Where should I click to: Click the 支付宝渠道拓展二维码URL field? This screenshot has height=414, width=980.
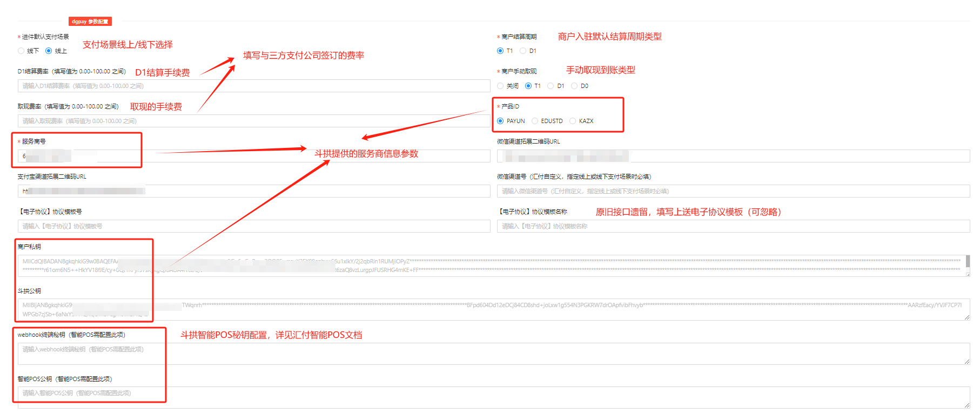point(254,191)
